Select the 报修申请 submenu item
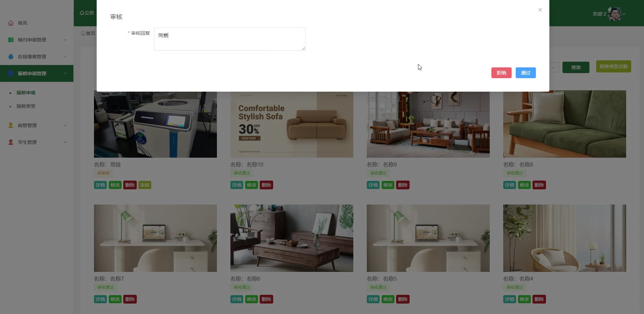Screen dimensions: 644x314 (26, 93)
